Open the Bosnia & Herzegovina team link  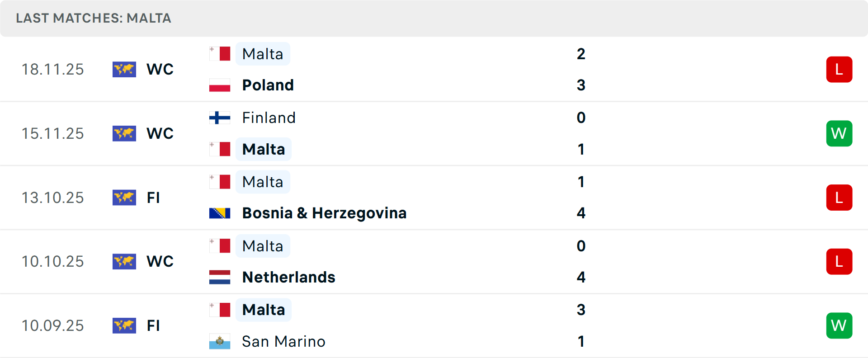(324, 213)
